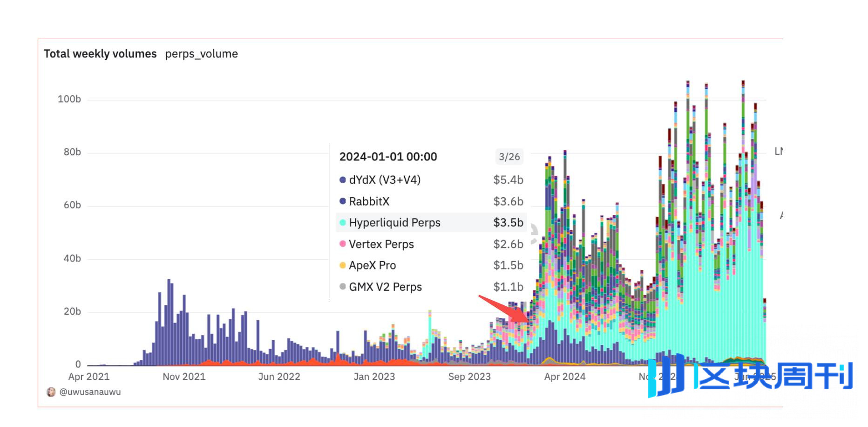Viewport: 868px width, 427px height.
Task: Click the Apr 2024 x-axis label
Action: [565, 377]
